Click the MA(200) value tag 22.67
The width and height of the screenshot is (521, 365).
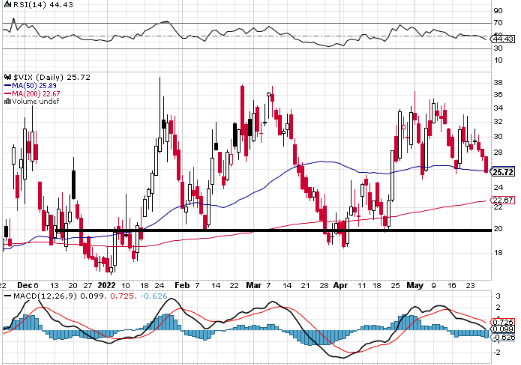click(x=503, y=200)
